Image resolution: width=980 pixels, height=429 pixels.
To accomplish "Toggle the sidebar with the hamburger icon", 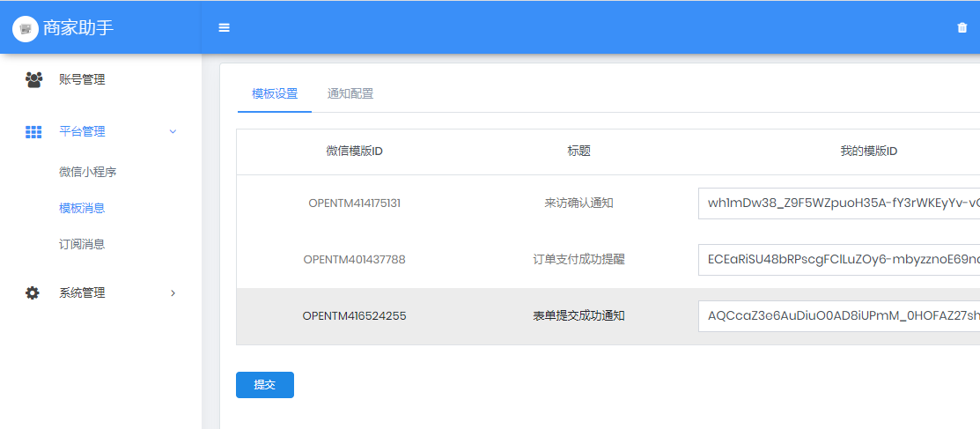I will (225, 28).
